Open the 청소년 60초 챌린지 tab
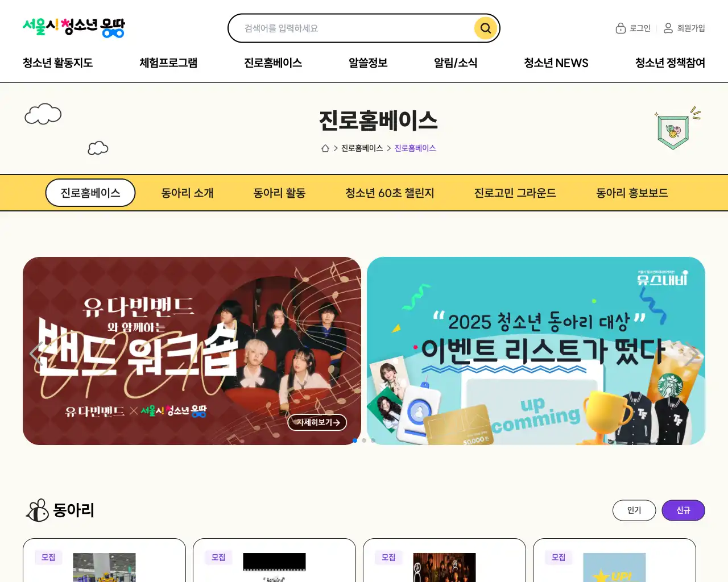The height and width of the screenshot is (582, 728). click(x=390, y=193)
